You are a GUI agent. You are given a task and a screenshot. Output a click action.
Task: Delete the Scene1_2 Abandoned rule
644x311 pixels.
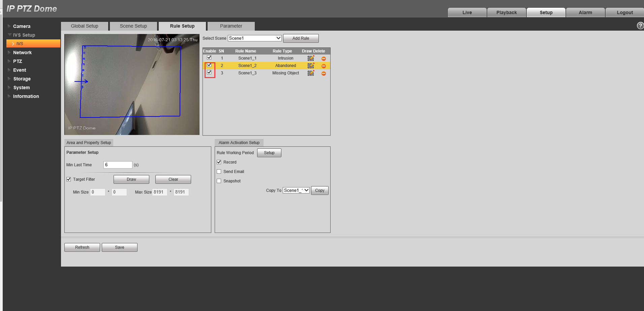pyautogui.click(x=324, y=66)
